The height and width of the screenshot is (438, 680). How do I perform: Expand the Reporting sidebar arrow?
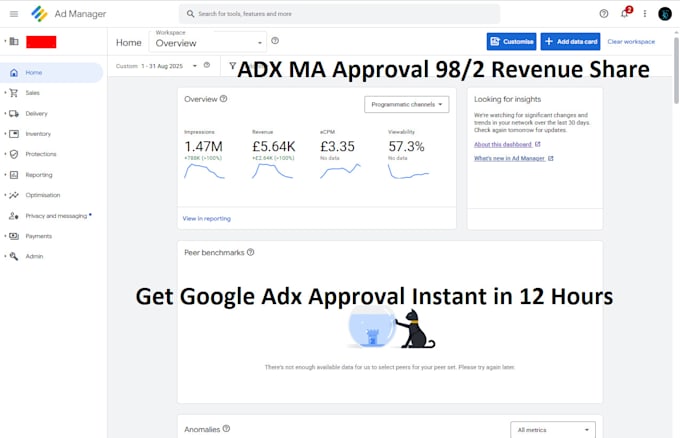pos(5,175)
